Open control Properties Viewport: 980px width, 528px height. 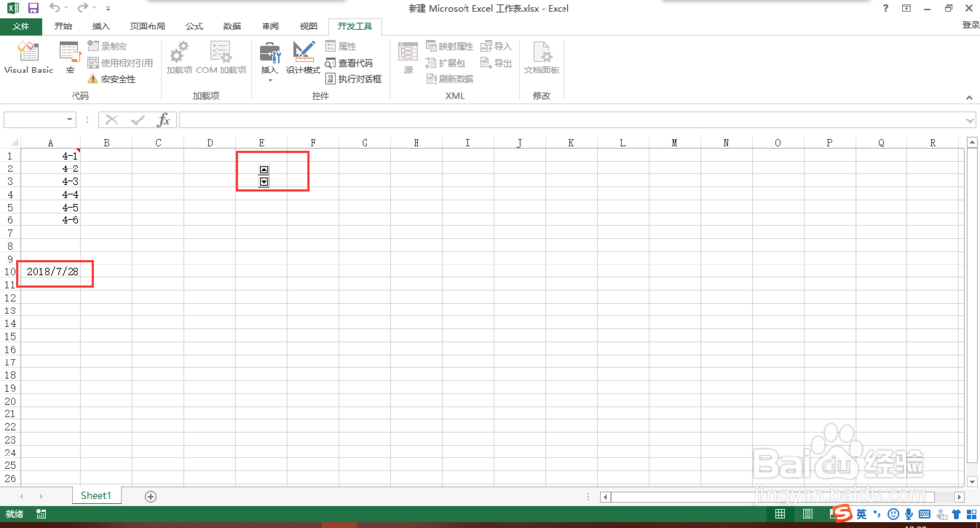(341, 46)
